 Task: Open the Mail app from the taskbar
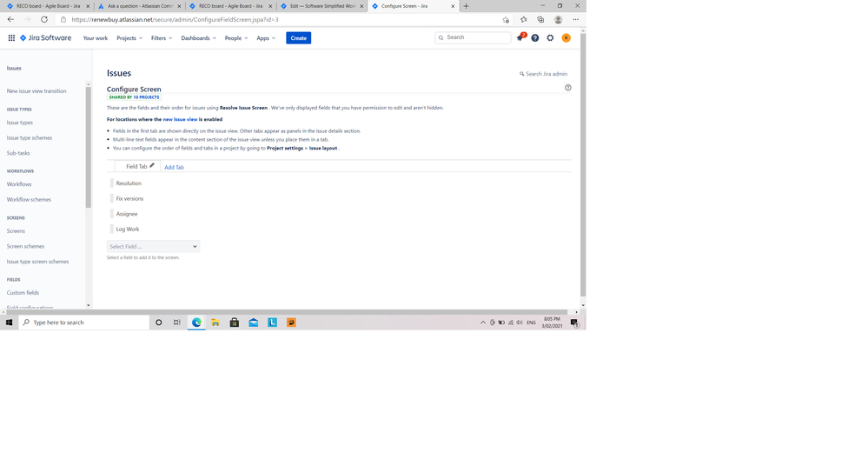pyautogui.click(x=253, y=323)
